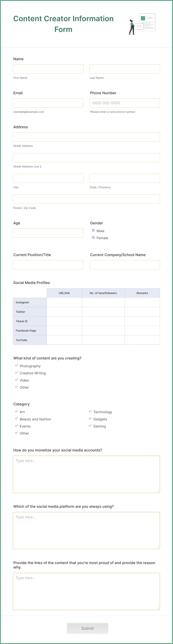Viewport: 173px width, 644px height.
Task: Select the Street Address input field
Action: tap(86, 137)
